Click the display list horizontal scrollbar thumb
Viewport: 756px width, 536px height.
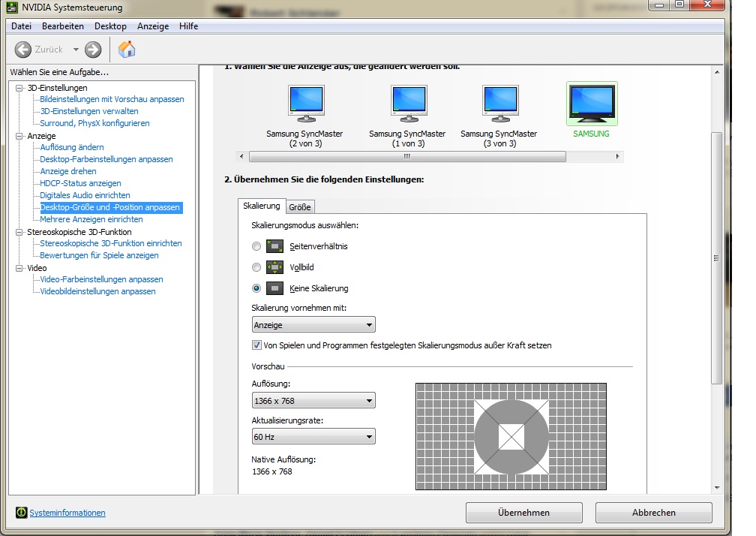[407, 156]
